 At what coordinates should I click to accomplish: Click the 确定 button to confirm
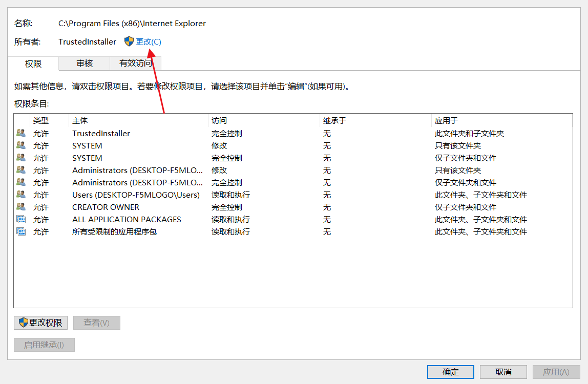point(450,372)
